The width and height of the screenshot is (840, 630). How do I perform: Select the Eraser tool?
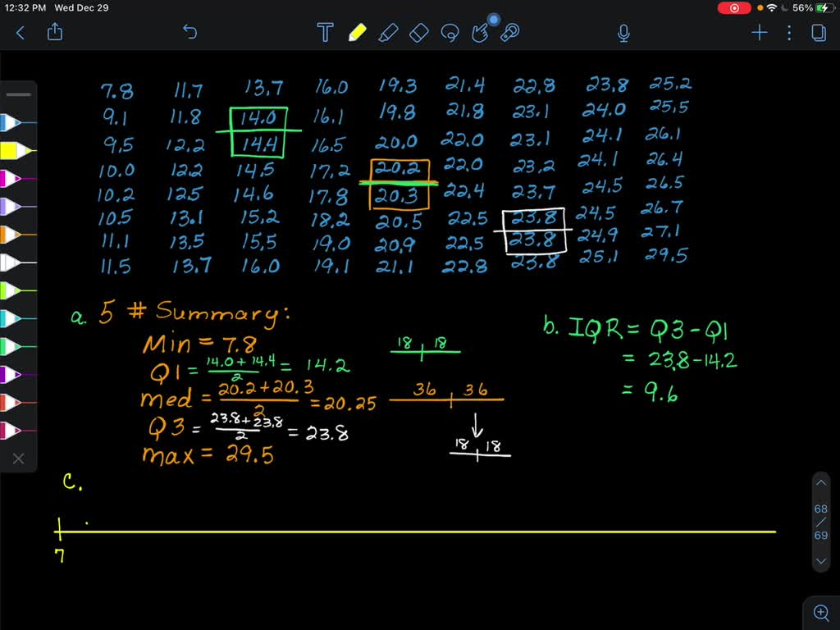point(420,33)
